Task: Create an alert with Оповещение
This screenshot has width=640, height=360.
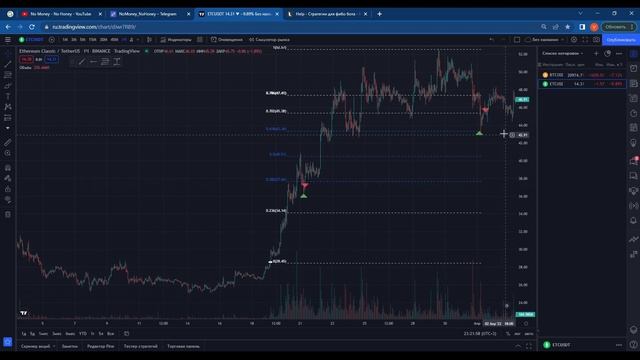Action: point(227,40)
